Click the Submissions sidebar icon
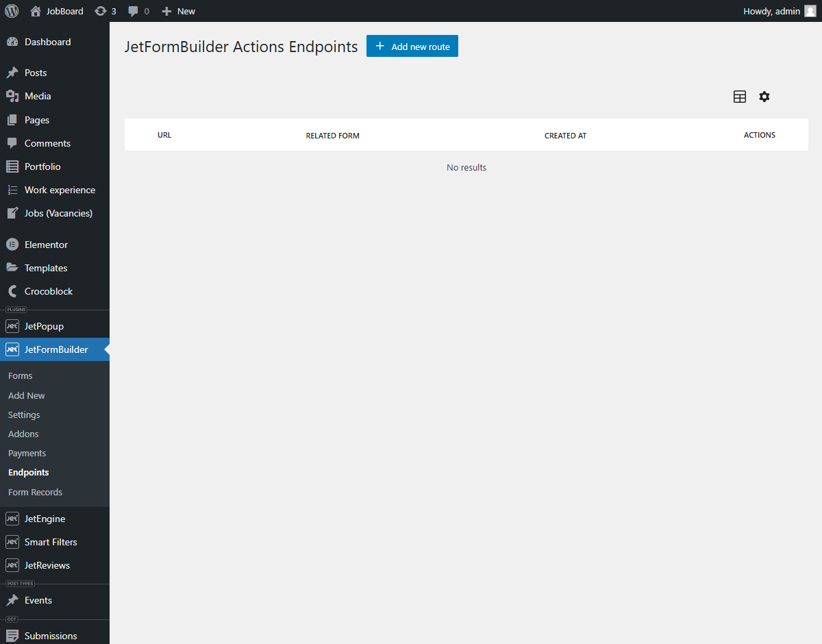The image size is (822, 644). point(12,635)
